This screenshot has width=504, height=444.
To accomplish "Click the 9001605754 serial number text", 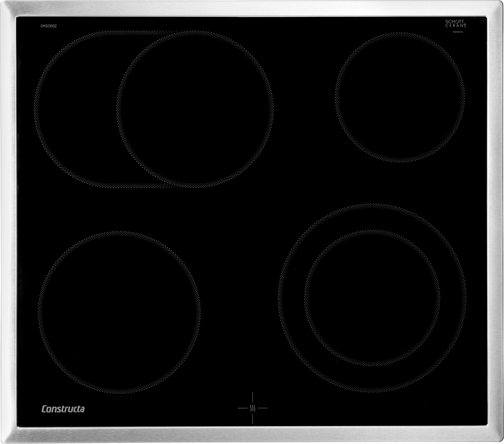I will click(458, 32).
